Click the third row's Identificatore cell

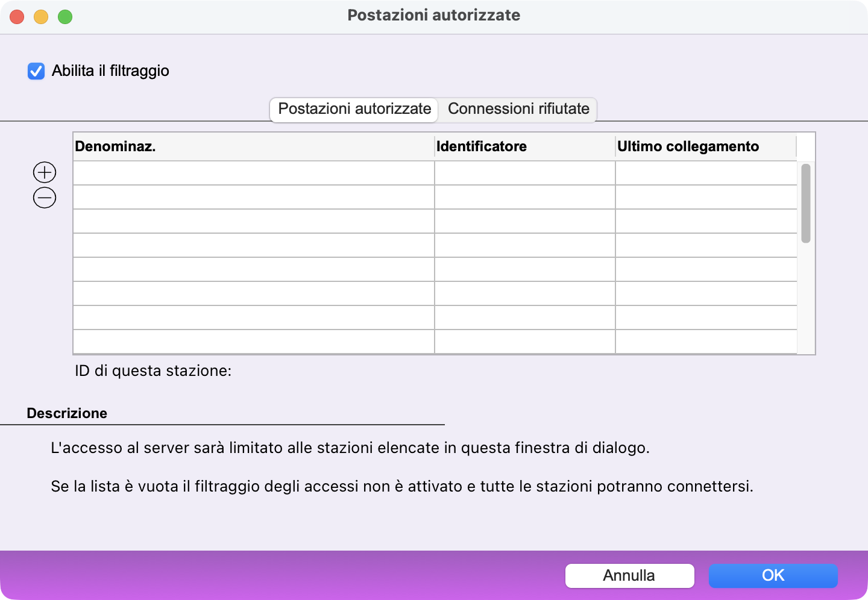pyautogui.click(x=524, y=221)
